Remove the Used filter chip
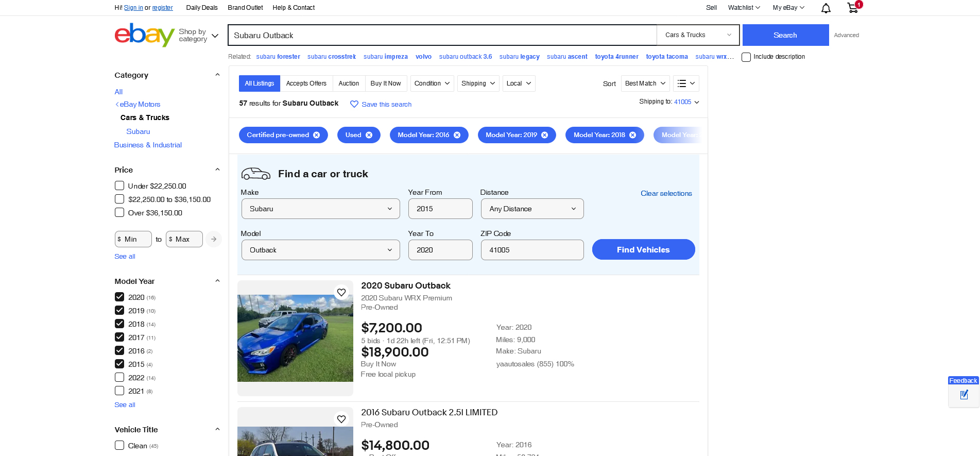This screenshot has width=980, height=456. (x=369, y=135)
